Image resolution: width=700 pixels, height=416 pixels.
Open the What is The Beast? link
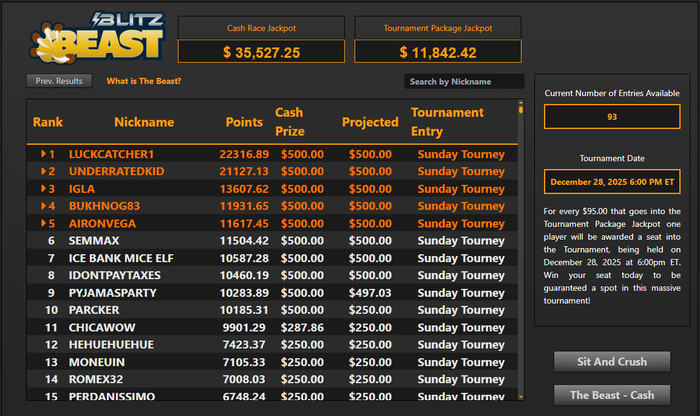click(x=144, y=81)
